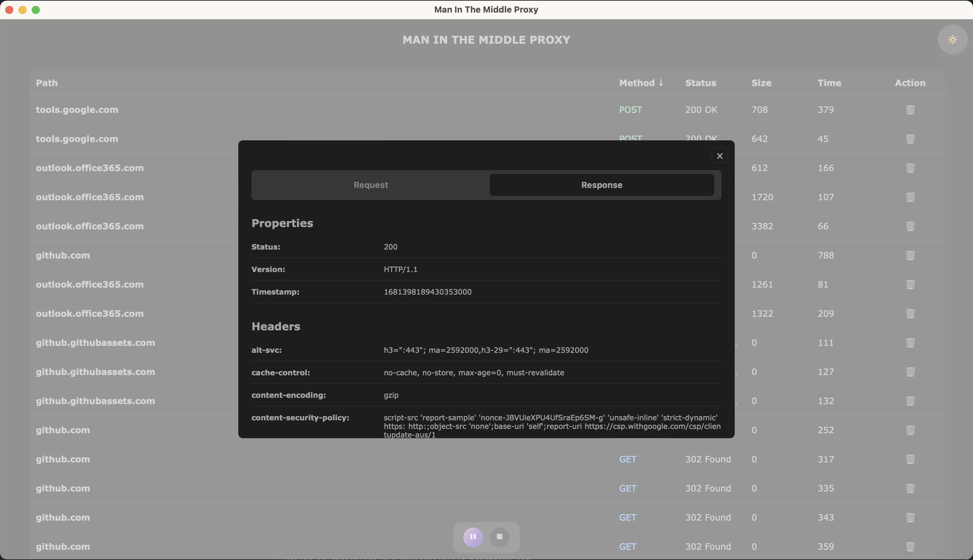This screenshot has height=560, width=973.
Task: Pause proxy capture with pause button
Action: tap(473, 537)
